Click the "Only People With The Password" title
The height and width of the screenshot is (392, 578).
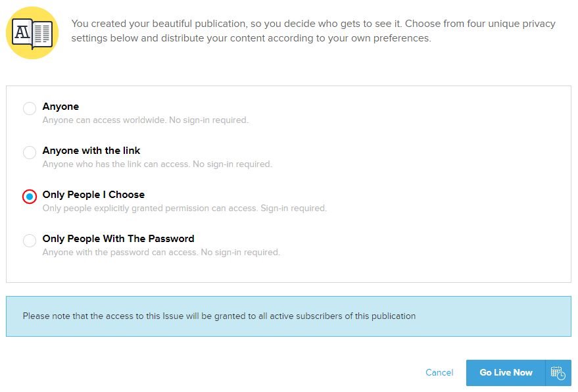click(x=118, y=239)
